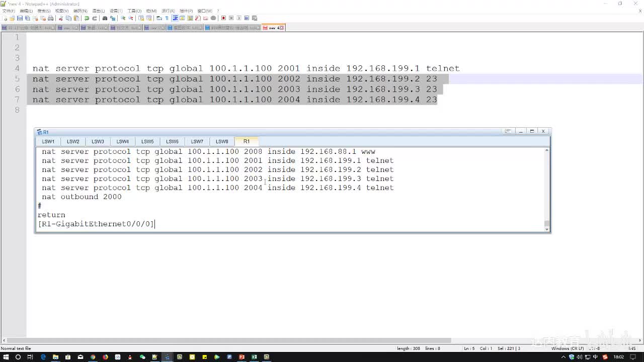Switch to the LSW1 tab in R1 window
Screen dimensions: 644x362
[48, 141]
